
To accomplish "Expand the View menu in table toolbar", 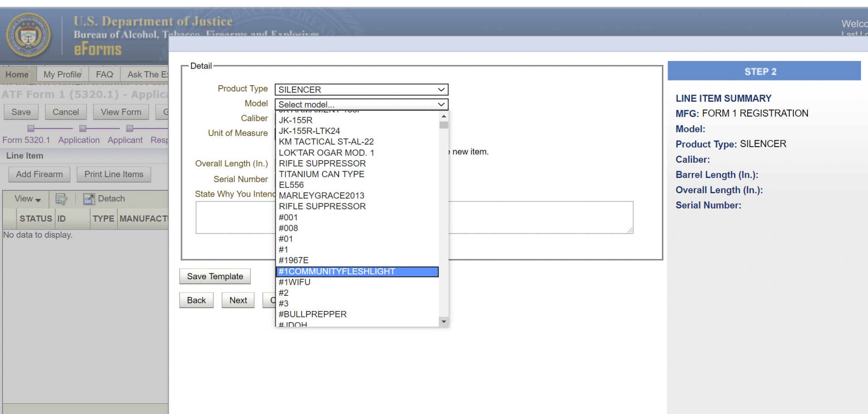I will (28, 199).
